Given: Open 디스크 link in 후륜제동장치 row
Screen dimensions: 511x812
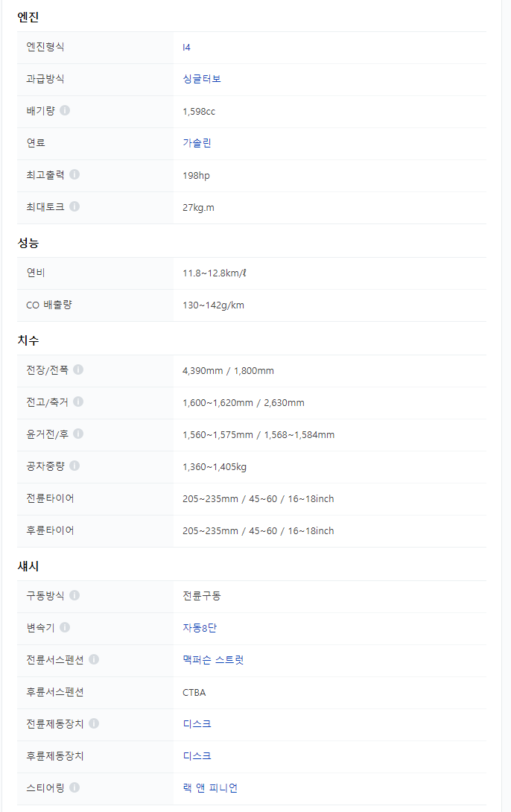Looking at the screenshot, I should pos(197,757).
